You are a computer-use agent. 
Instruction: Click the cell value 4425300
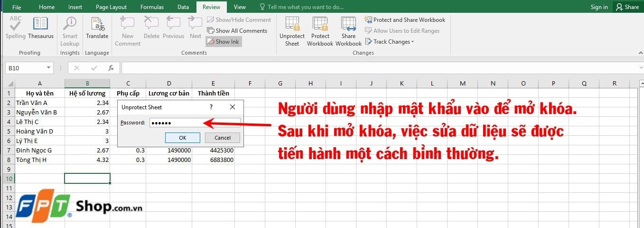[213, 150]
